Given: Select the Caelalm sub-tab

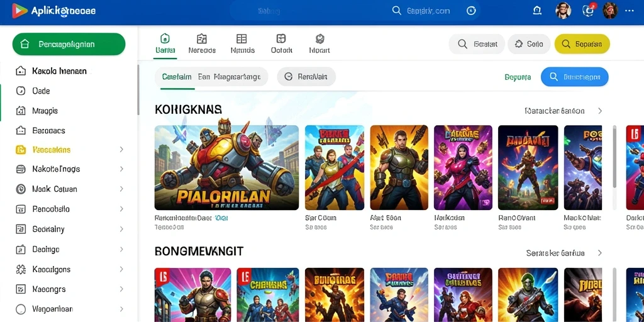Looking at the screenshot, I should point(177,77).
